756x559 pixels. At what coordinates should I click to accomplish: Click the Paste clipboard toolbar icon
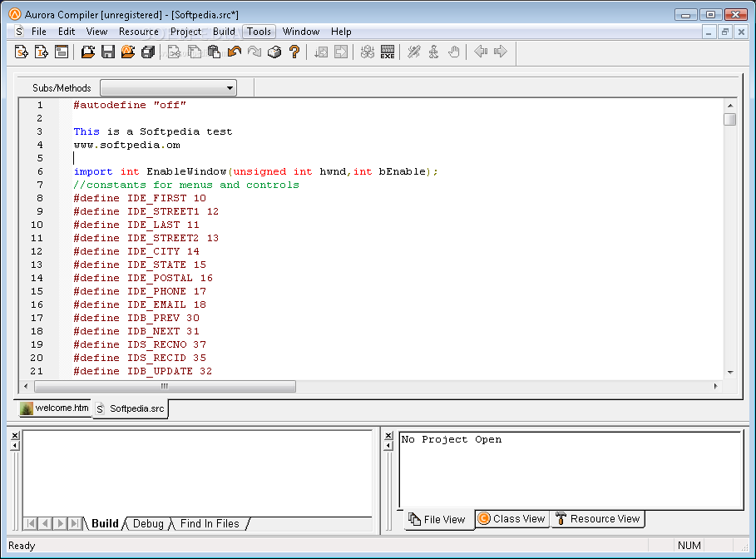[x=214, y=52]
